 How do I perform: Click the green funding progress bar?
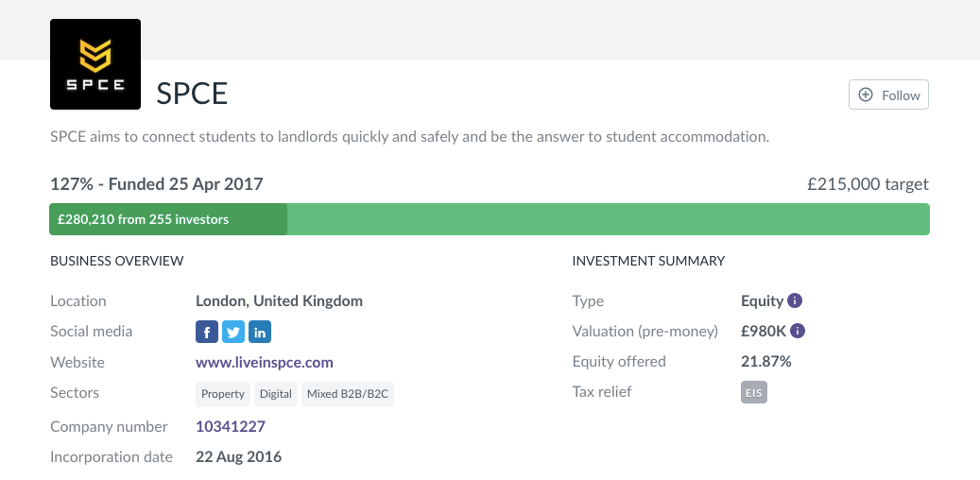point(605,220)
